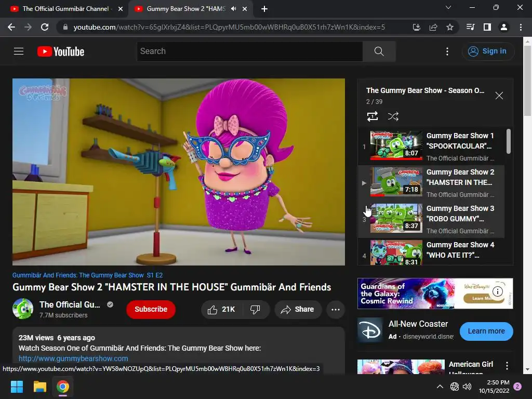532x399 pixels.
Task: Reload the current page
Action: [45, 27]
